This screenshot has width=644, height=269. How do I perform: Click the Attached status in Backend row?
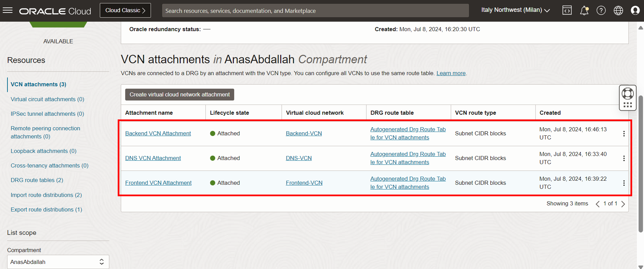pyautogui.click(x=225, y=133)
